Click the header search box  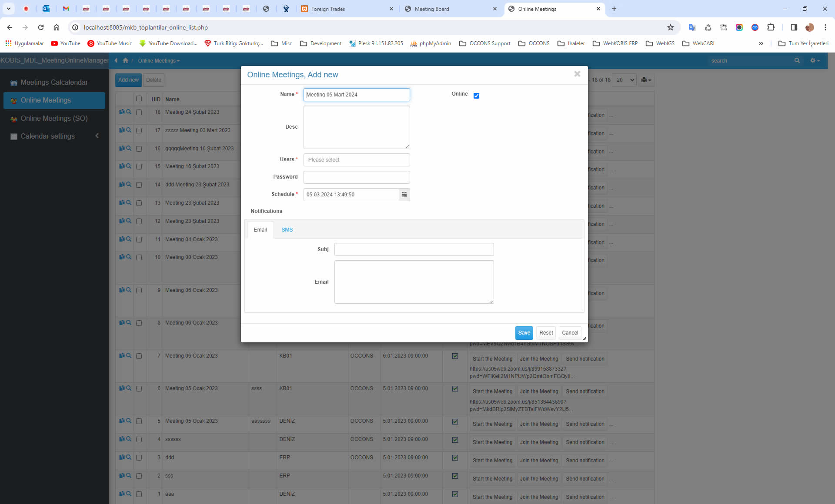point(750,61)
